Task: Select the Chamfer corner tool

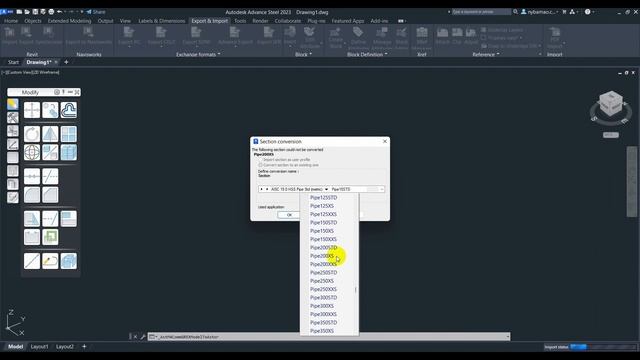Action: click(x=50, y=195)
